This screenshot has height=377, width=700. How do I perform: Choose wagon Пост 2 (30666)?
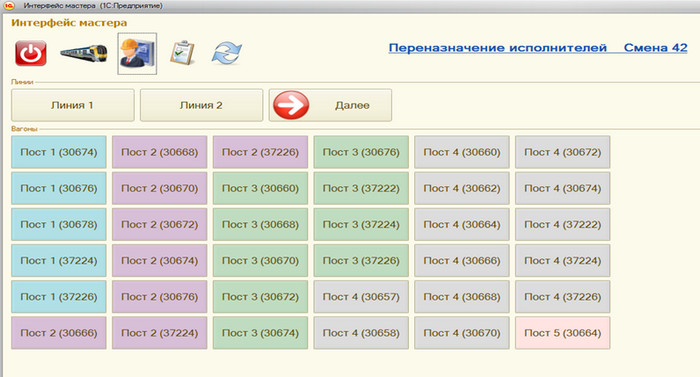pyautogui.click(x=58, y=333)
